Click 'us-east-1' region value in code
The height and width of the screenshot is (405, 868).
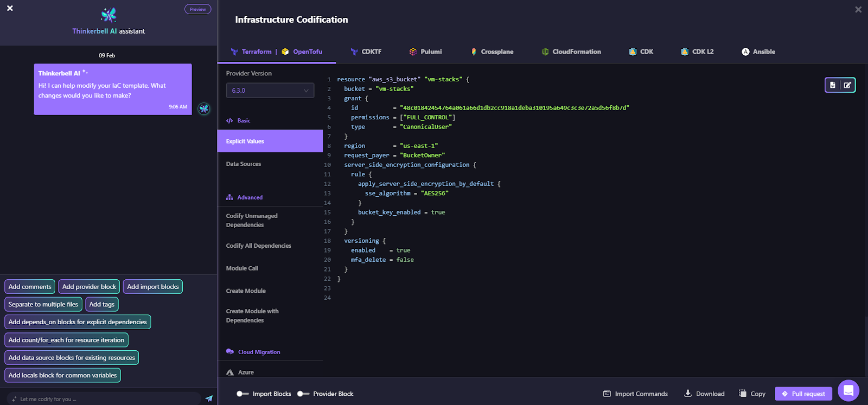tap(419, 146)
